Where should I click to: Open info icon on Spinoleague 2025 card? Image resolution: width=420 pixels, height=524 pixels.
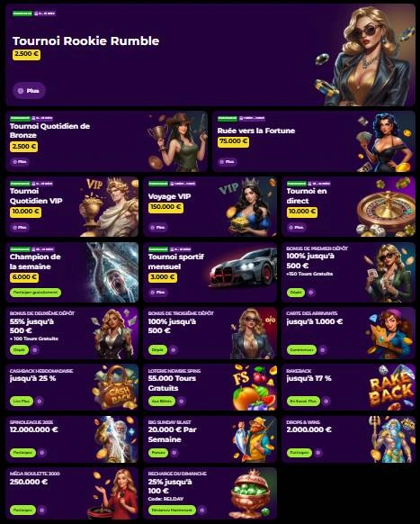pos(42,453)
